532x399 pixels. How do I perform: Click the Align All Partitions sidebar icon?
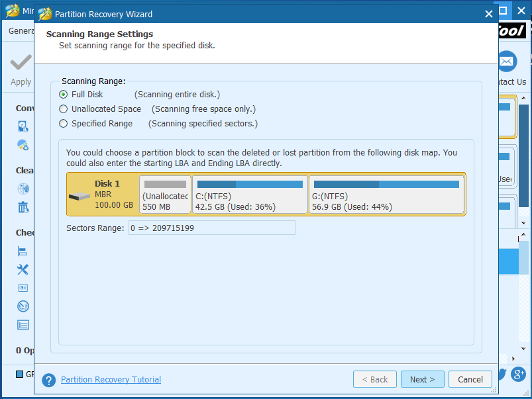pos(23,251)
